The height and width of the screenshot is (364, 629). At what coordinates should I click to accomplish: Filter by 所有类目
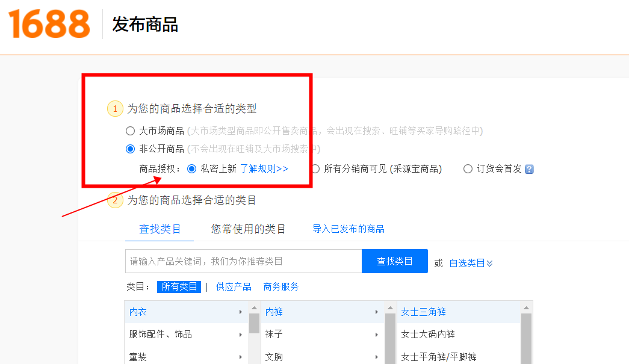pyautogui.click(x=179, y=286)
